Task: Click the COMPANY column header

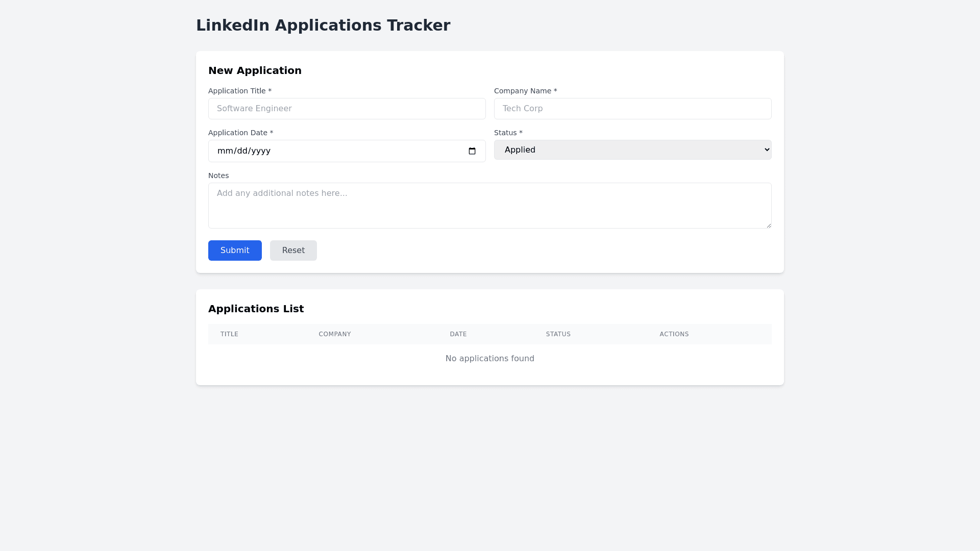Action: click(335, 334)
